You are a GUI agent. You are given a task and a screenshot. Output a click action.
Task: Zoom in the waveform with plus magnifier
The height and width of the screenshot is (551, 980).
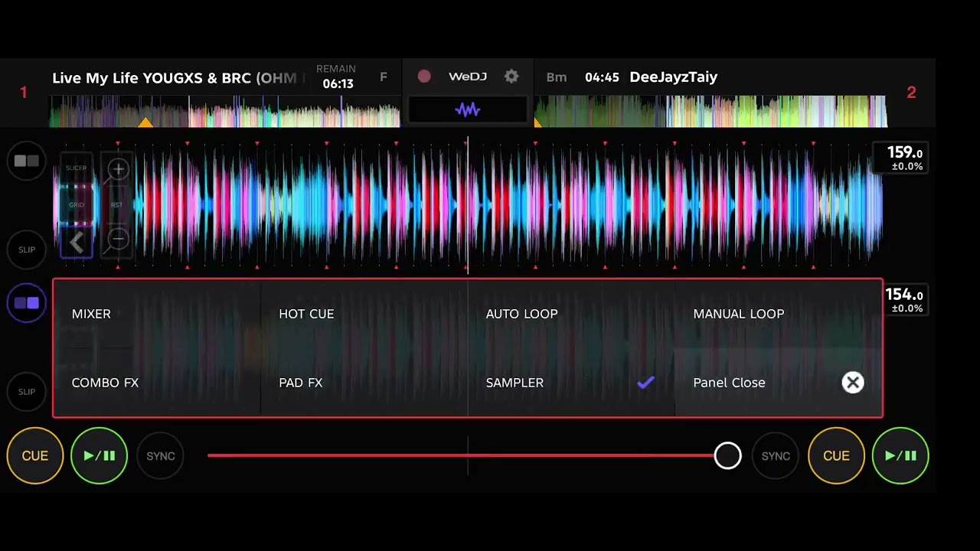point(118,169)
